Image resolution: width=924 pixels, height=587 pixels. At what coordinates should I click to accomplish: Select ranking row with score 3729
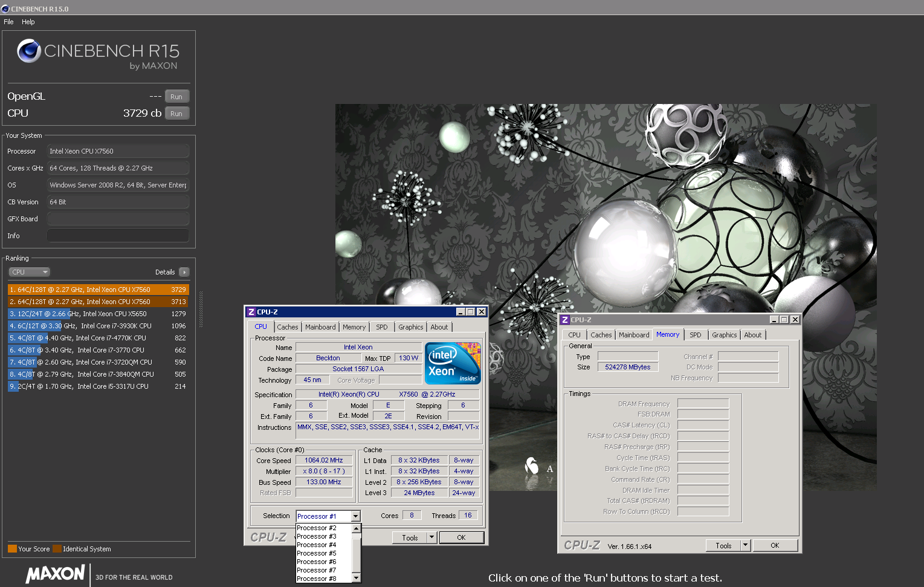98,290
